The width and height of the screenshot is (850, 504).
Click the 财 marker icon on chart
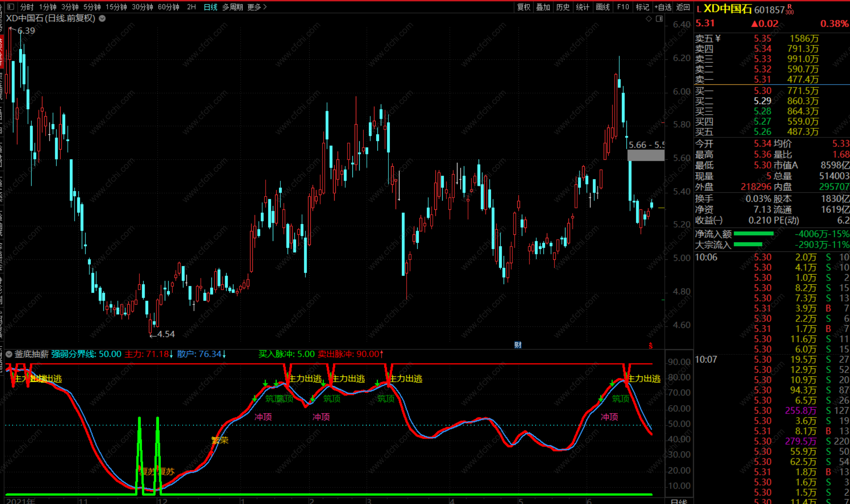(518, 345)
